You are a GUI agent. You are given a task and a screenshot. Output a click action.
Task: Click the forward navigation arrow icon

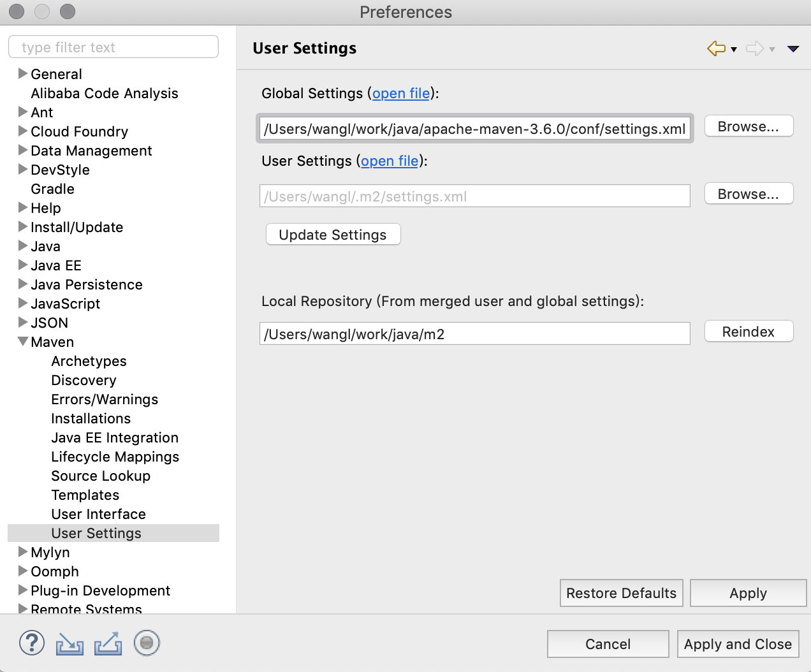click(x=754, y=48)
